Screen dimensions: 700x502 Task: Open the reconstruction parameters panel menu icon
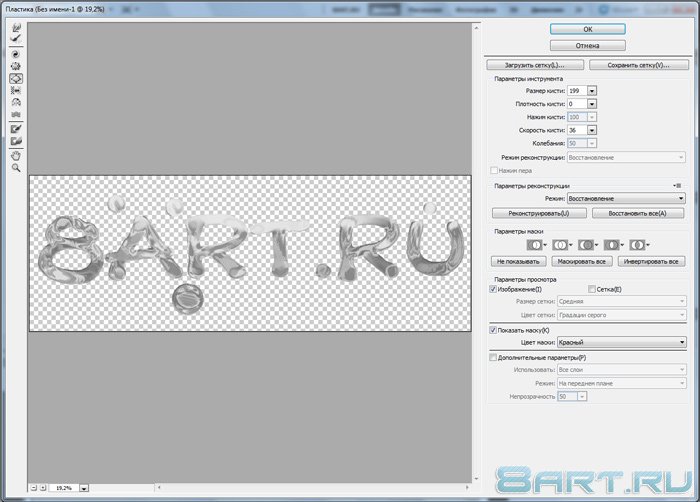click(x=678, y=185)
